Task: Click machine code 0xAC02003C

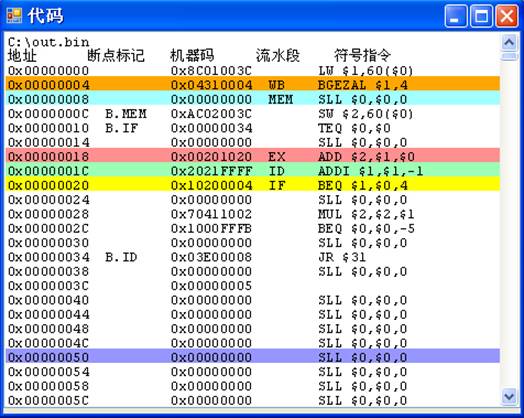Action: point(211,114)
